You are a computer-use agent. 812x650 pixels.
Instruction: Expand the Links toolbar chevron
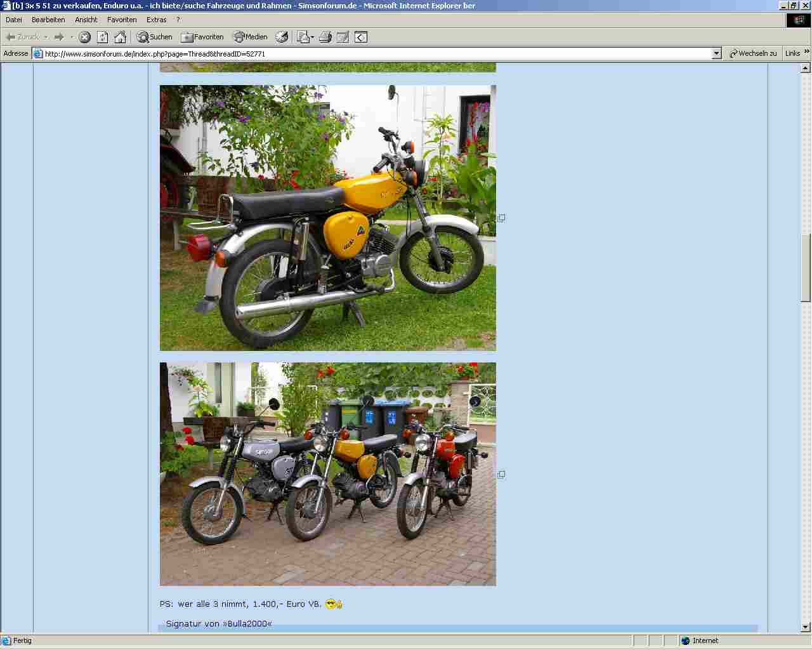click(x=806, y=52)
